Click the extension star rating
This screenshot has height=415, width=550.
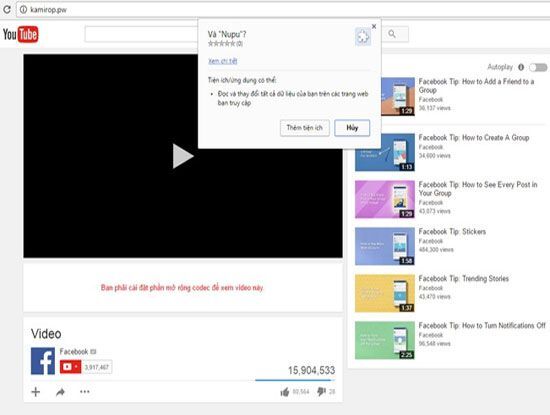221,44
